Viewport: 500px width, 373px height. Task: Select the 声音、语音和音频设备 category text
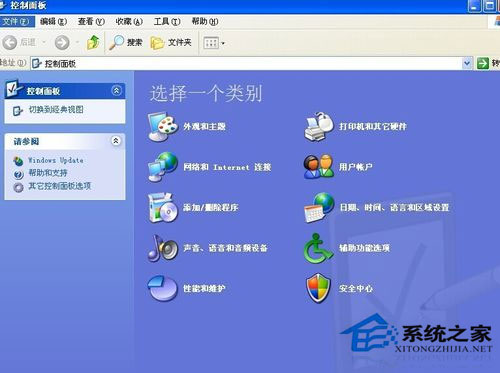(225, 248)
